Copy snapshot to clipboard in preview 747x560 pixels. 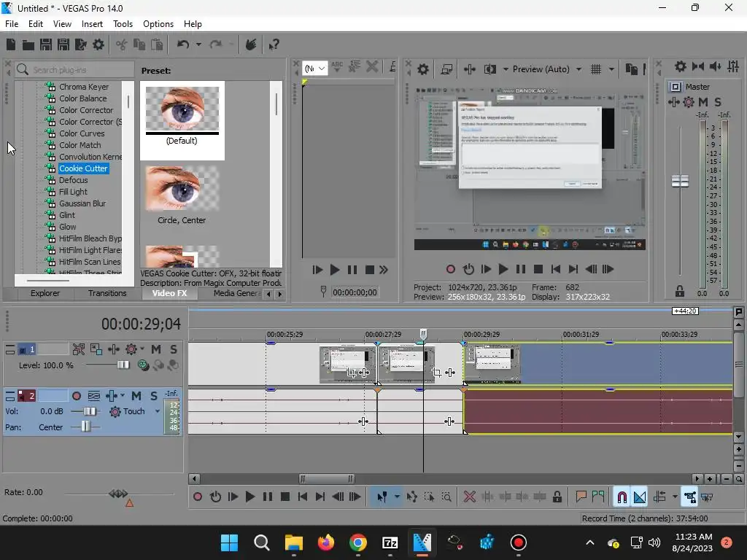coord(631,69)
